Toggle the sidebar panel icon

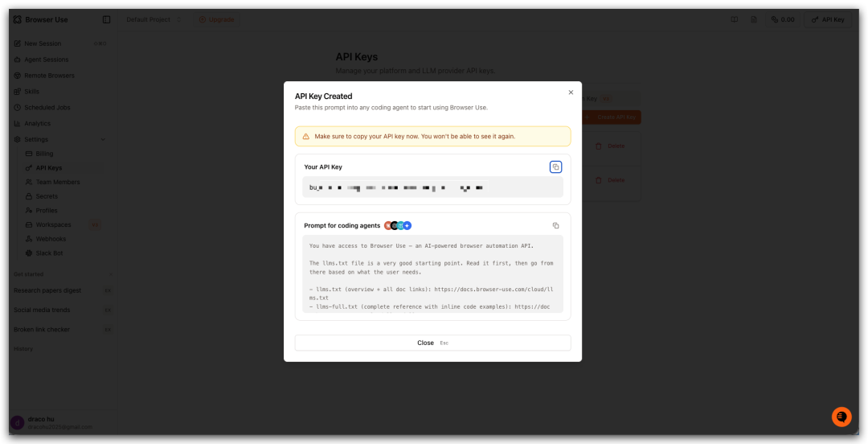(107, 19)
